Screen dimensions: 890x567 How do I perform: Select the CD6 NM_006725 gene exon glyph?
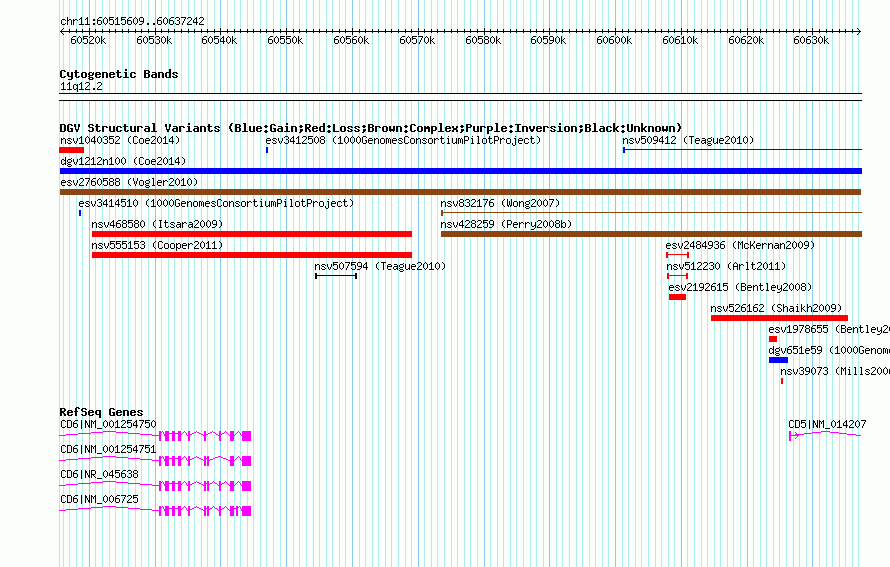pyautogui.click(x=155, y=511)
